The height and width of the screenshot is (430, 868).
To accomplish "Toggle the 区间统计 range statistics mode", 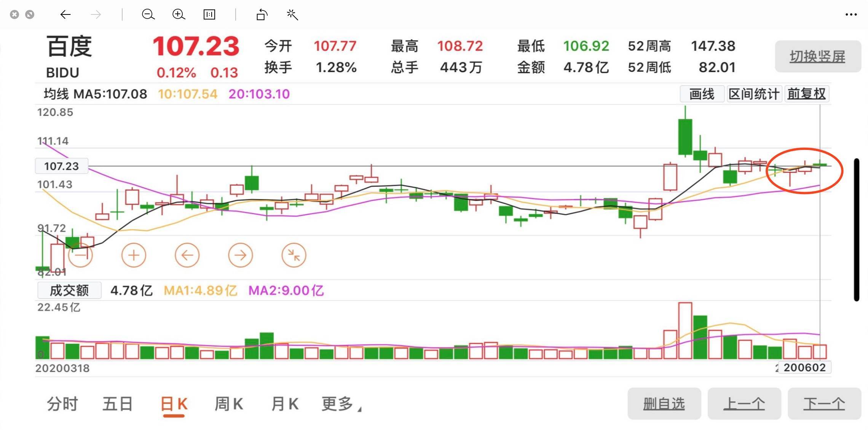I will click(x=754, y=94).
